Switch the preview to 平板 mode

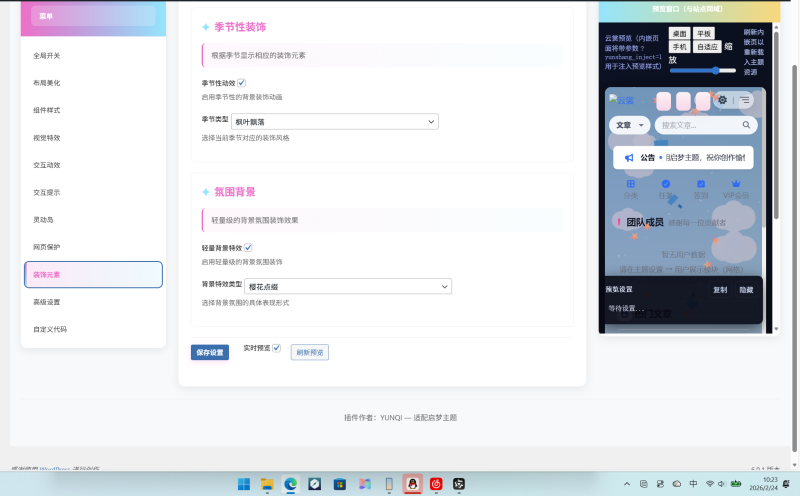click(704, 34)
